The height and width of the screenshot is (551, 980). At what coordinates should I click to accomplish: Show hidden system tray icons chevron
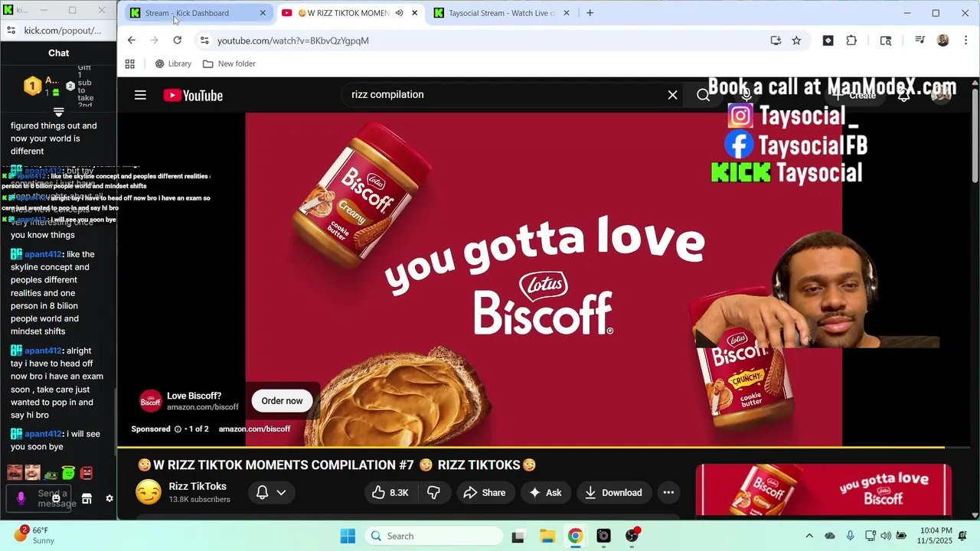809,536
